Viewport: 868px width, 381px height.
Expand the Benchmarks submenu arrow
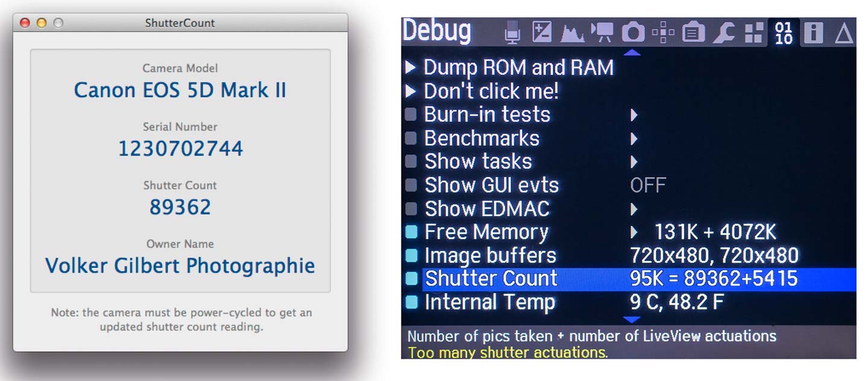pyautogui.click(x=634, y=139)
